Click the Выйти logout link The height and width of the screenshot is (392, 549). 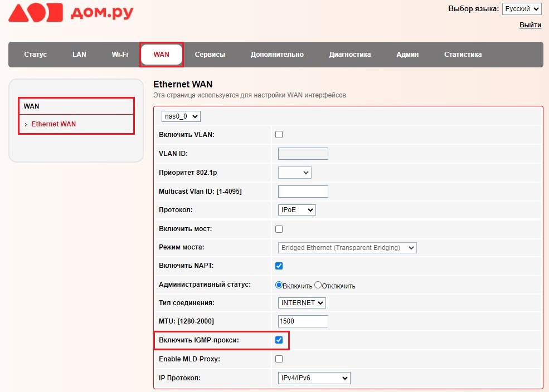(x=529, y=25)
